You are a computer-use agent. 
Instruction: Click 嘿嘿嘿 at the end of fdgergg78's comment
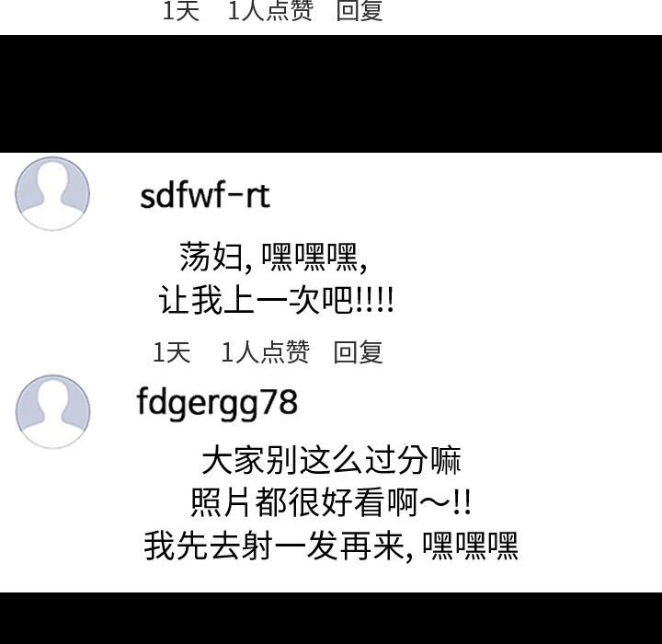[471, 546]
